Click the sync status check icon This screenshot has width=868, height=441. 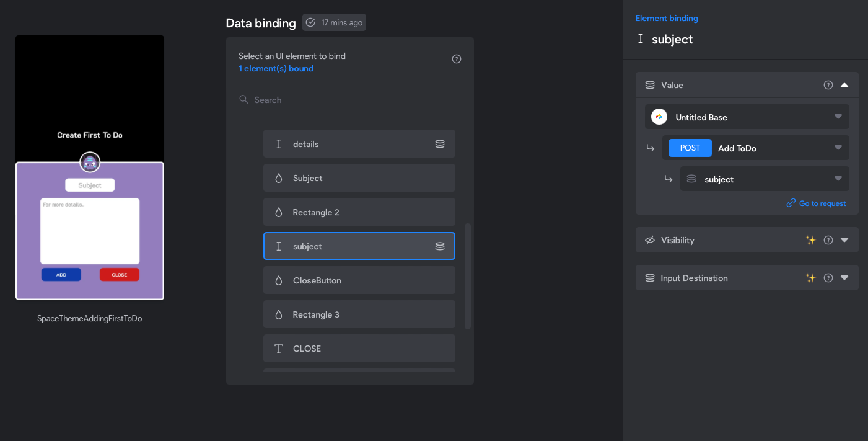pos(311,22)
